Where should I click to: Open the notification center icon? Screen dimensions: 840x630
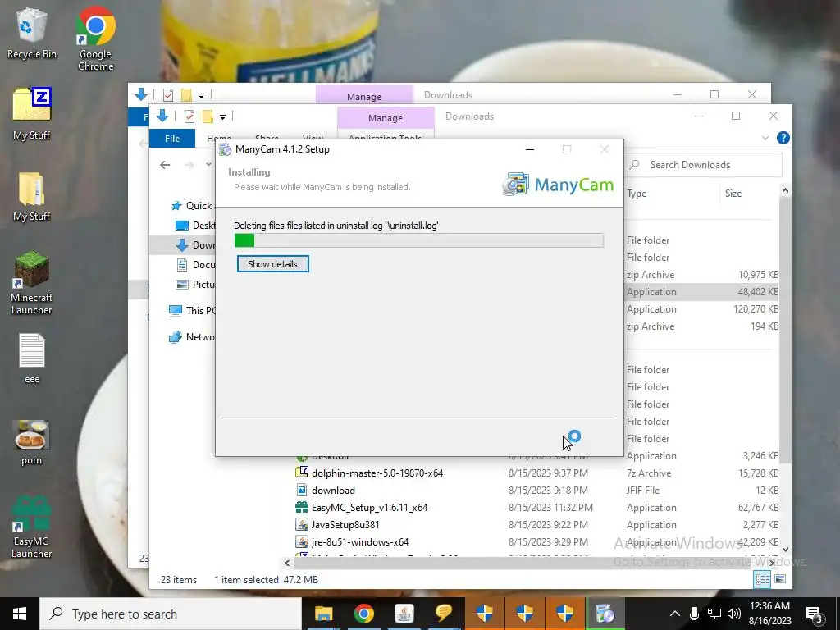(815, 614)
